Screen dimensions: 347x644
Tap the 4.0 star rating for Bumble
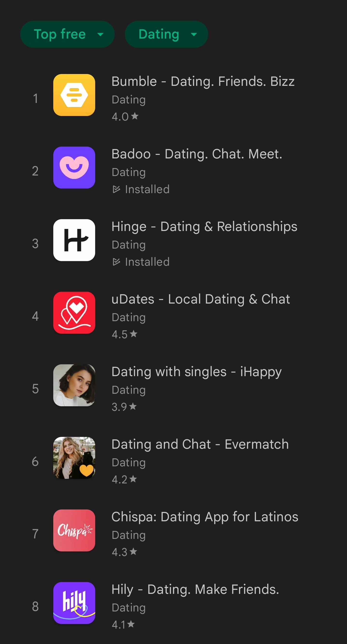click(x=125, y=116)
